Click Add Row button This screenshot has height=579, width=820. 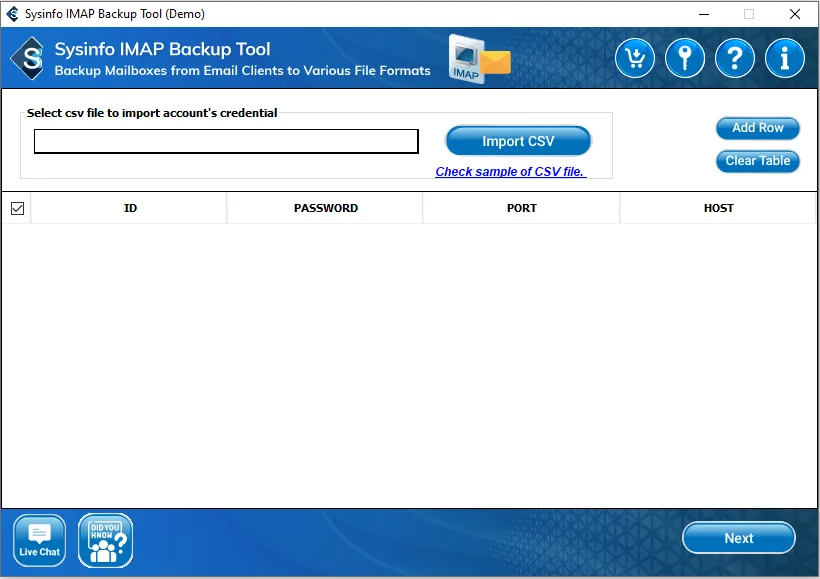pyautogui.click(x=757, y=128)
